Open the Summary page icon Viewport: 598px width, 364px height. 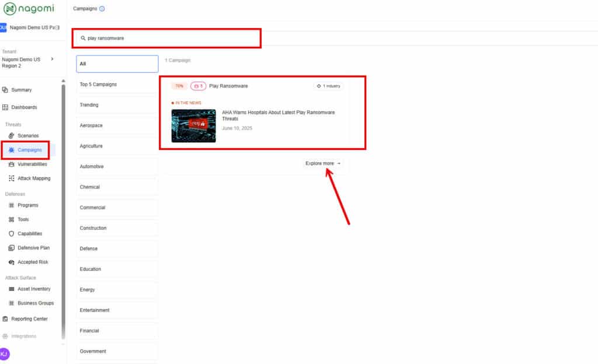coord(5,90)
